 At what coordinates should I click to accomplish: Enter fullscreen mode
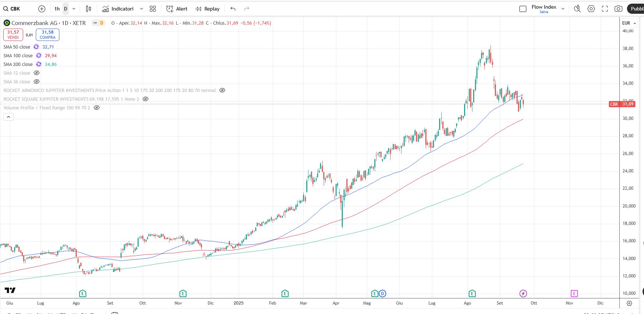click(x=605, y=9)
